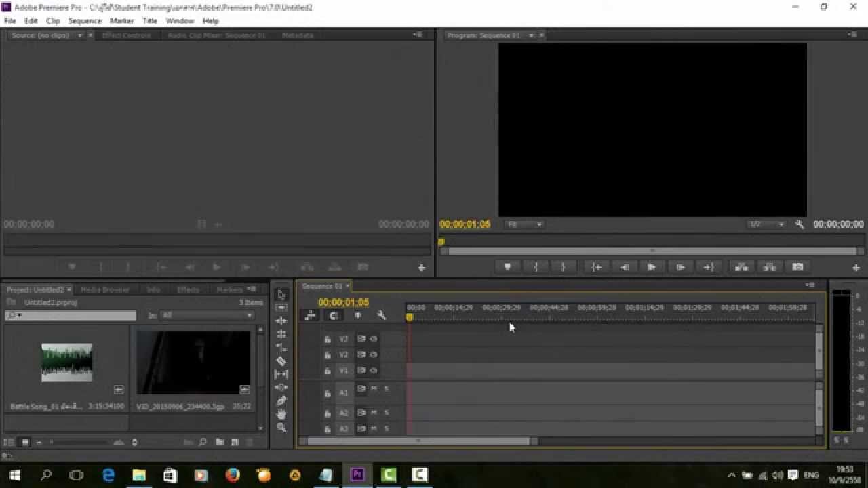Viewport: 868px width, 488px height.
Task: Open the File menu
Action: 10,21
